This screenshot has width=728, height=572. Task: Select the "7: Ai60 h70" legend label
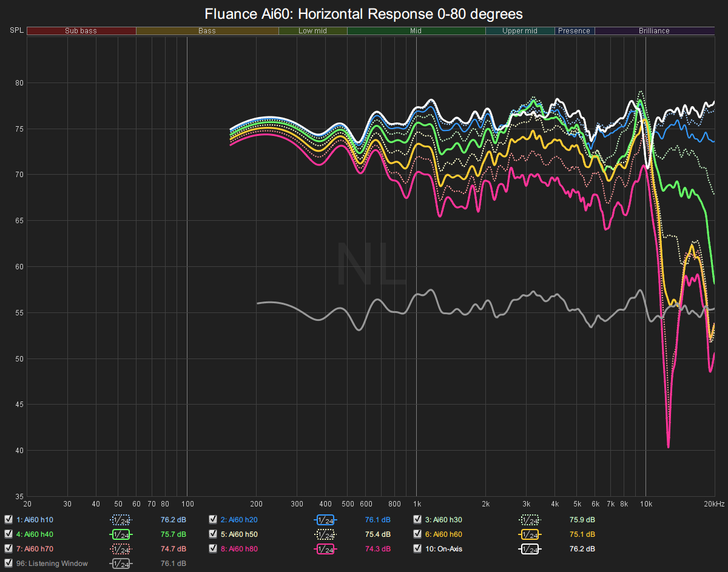(x=35, y=549)
